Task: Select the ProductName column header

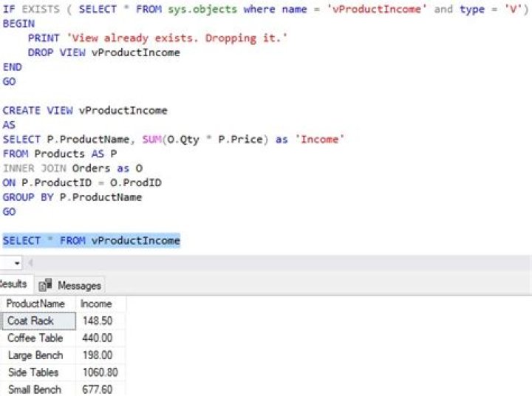Action: click(35, 304)
